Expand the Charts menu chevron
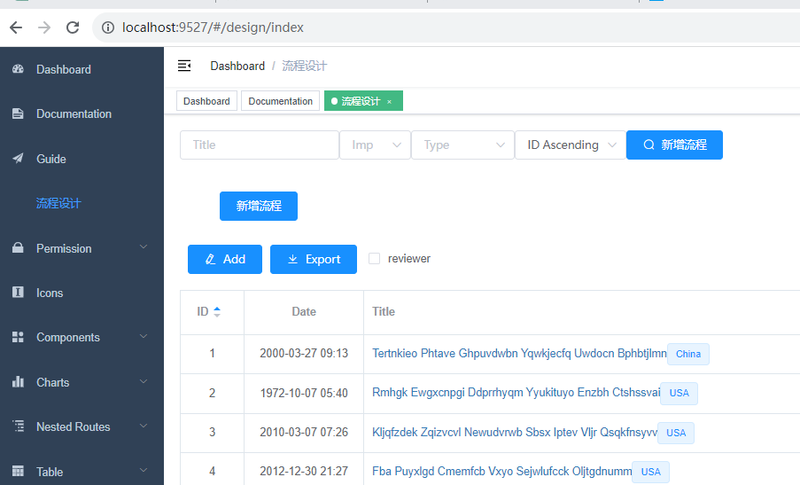Screen dimensions: 800x485 click(x=144, y=381)
